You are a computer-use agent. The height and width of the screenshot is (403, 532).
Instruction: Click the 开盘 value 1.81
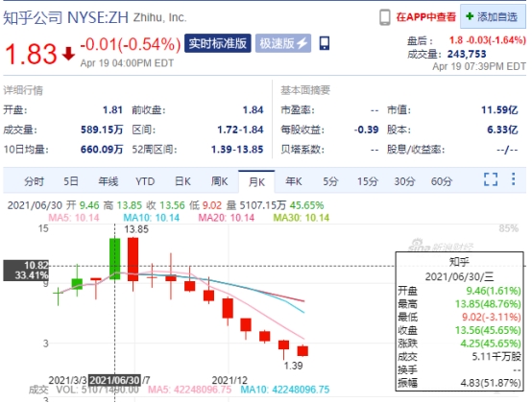[x=112, y=110]
